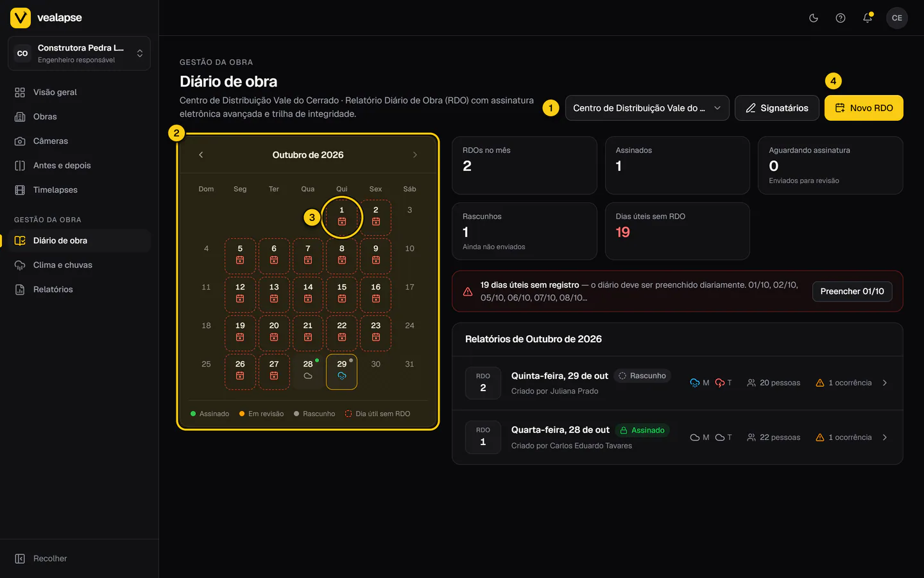The height and width of the screenshot is (578, 924).
Task: Expand chevron on RDO 1 row
Action: (885, 437)
